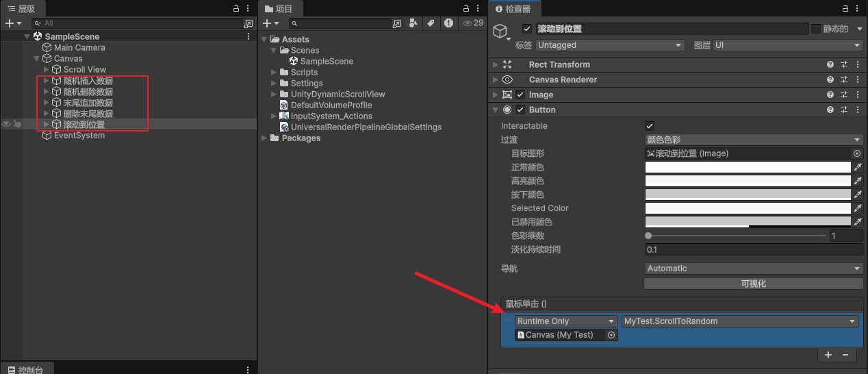
Task: Open Button component help icon
Action: coord(830,110)
